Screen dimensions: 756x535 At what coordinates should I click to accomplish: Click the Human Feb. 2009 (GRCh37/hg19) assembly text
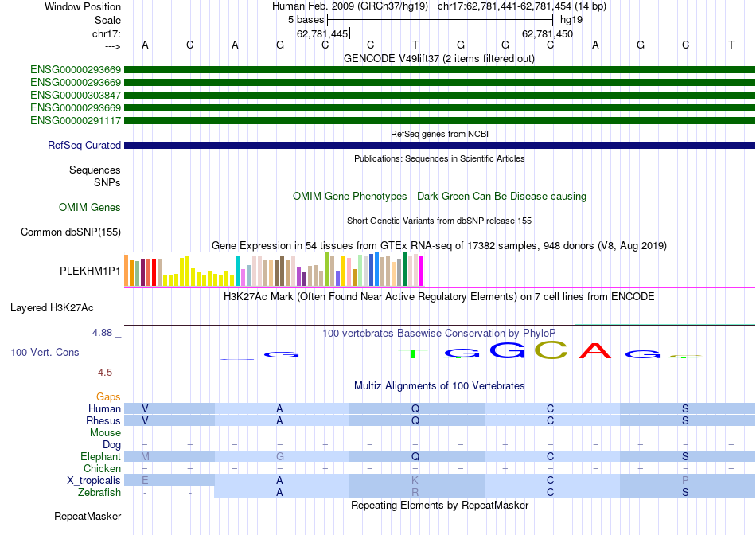tap(350, 6)
